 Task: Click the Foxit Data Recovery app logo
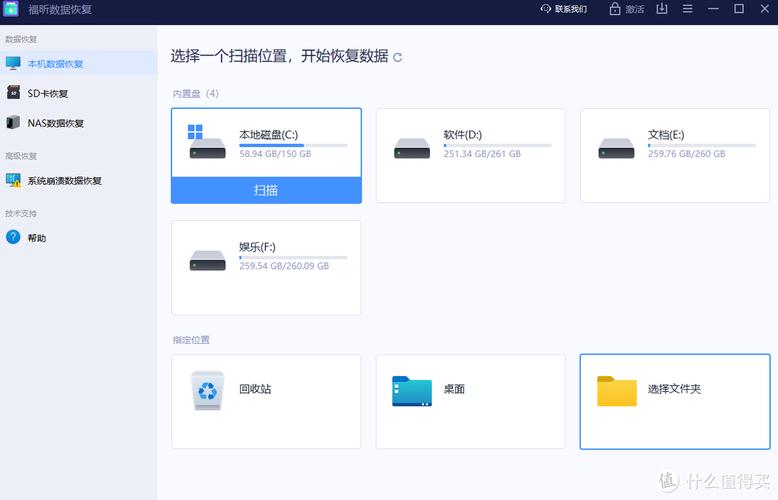point(10,9)
